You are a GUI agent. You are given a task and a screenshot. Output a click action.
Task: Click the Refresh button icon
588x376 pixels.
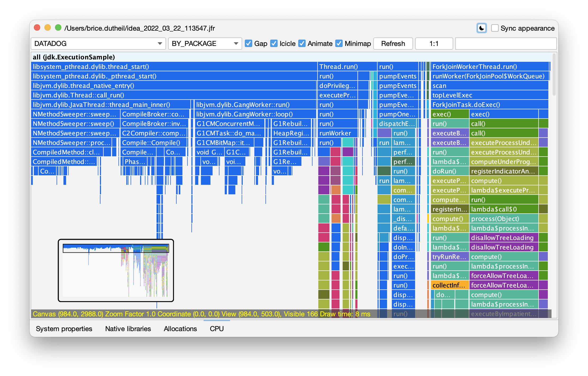pyautogui.click(x=393, y=43)
